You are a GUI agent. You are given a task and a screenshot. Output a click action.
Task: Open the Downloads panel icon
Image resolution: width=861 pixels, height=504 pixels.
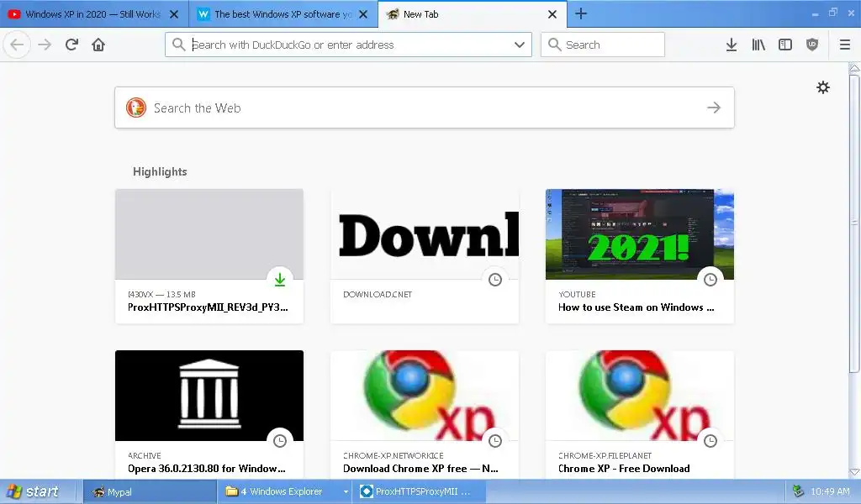click(x=731, y=45)
